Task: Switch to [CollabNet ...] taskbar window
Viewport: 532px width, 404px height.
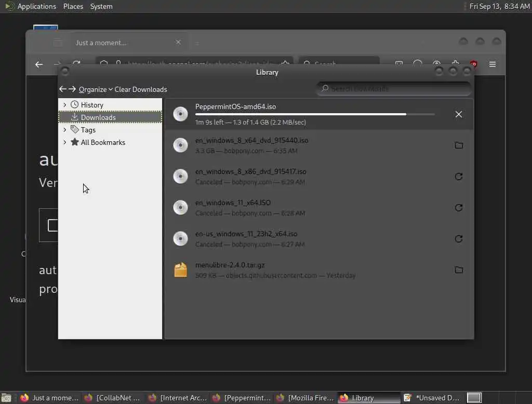Action: (113, 398)
